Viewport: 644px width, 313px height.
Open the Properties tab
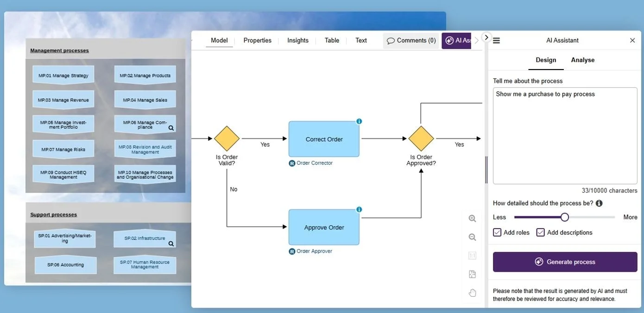(257, 40)
